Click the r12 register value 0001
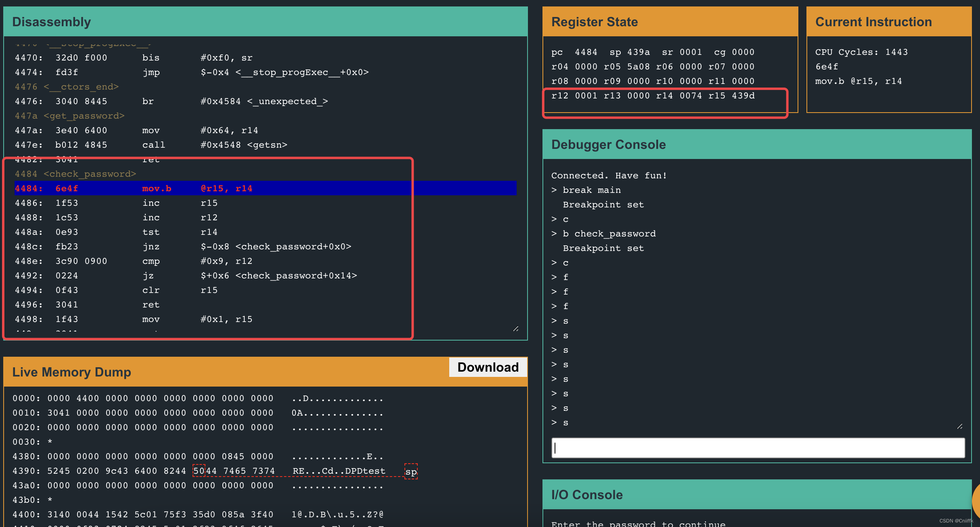Screen dimensions: 980x527 click(x=586, y=96)
